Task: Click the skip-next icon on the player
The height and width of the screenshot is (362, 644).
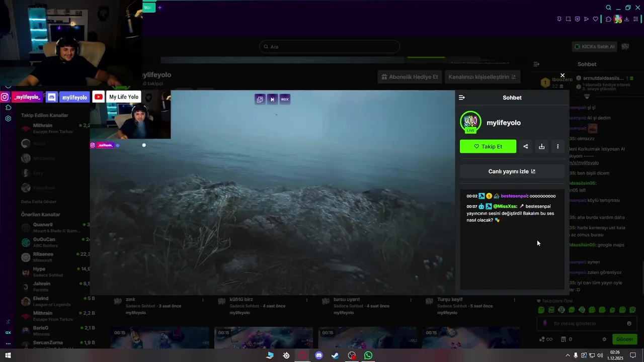Action: point(272,99)
